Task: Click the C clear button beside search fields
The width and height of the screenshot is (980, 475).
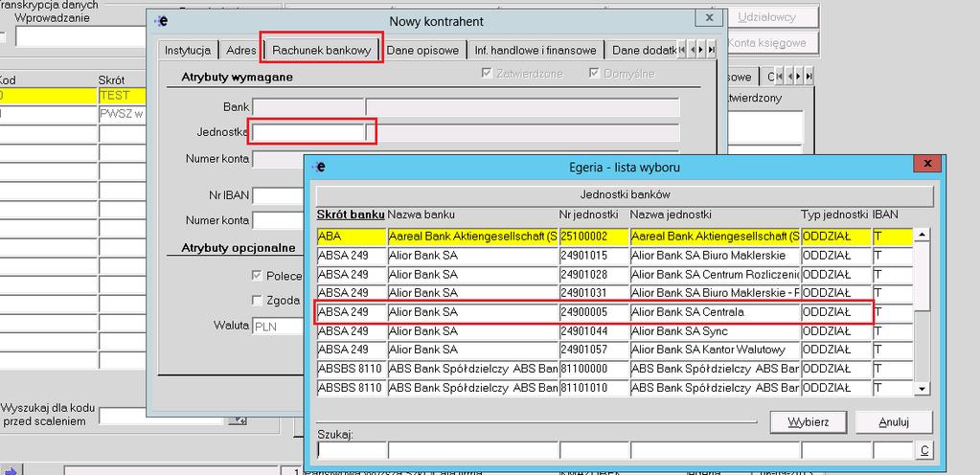Action: coord(923,450)
